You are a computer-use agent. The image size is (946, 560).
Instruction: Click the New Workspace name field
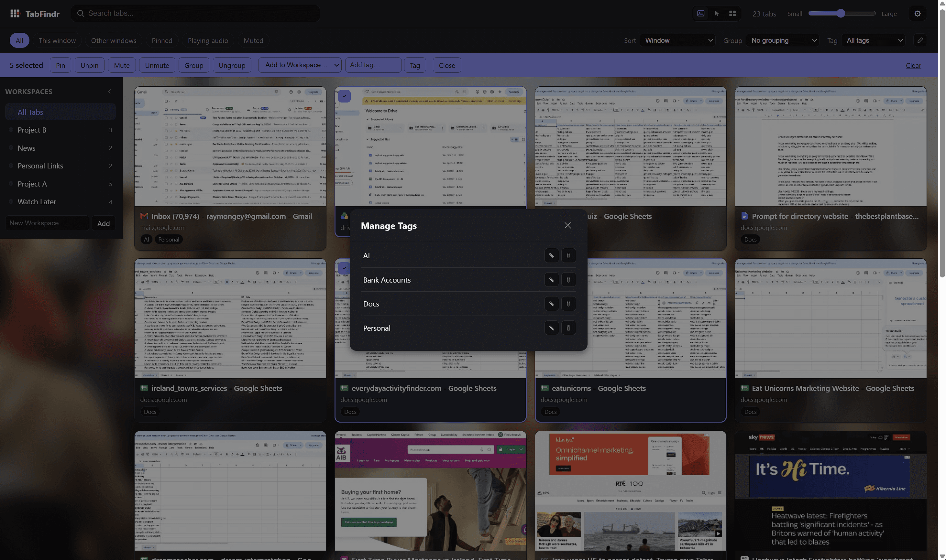coord(47,223)
